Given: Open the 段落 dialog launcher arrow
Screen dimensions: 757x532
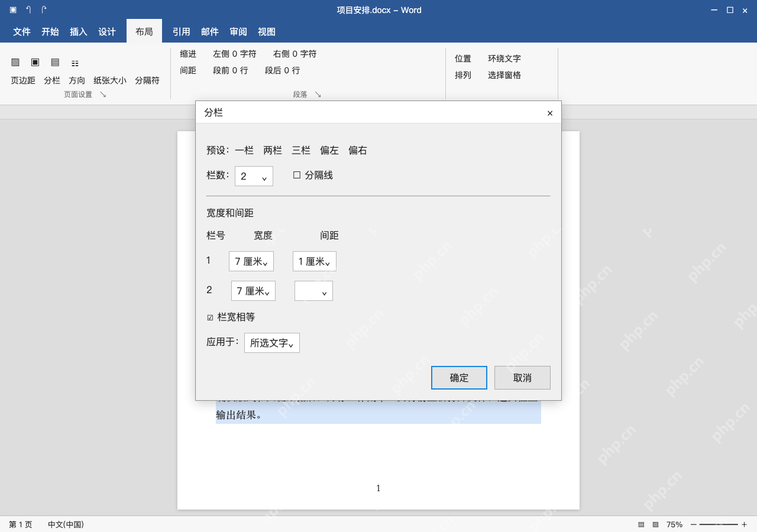Looking at the screenshot, I should point(318,95).
